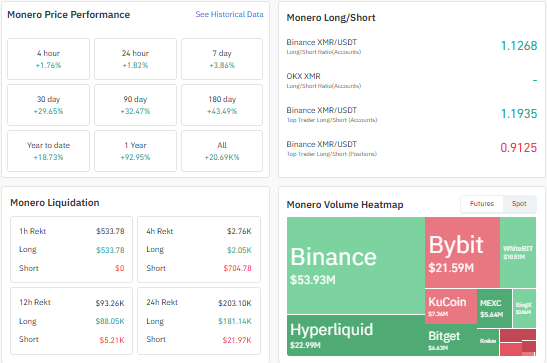Select the 24 hour performance card
The width and height of the screenshot is (547, 363).
pyautogui.click(x=135, y=59)
